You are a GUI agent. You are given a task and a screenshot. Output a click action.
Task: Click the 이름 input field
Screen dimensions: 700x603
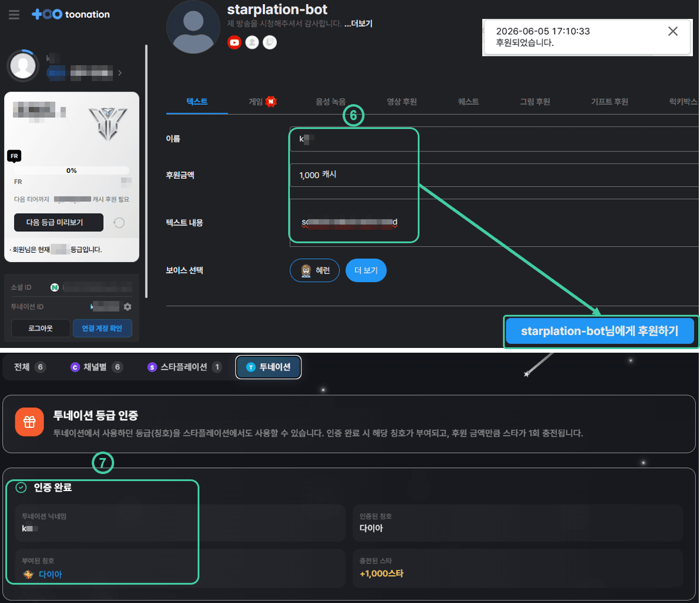click(494, 139)
